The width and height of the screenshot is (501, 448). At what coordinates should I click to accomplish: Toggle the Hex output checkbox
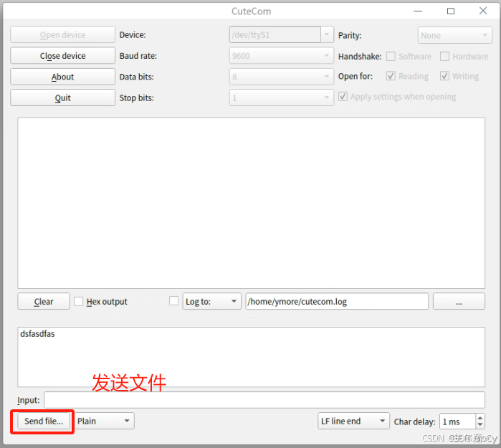tap(79, 301)
